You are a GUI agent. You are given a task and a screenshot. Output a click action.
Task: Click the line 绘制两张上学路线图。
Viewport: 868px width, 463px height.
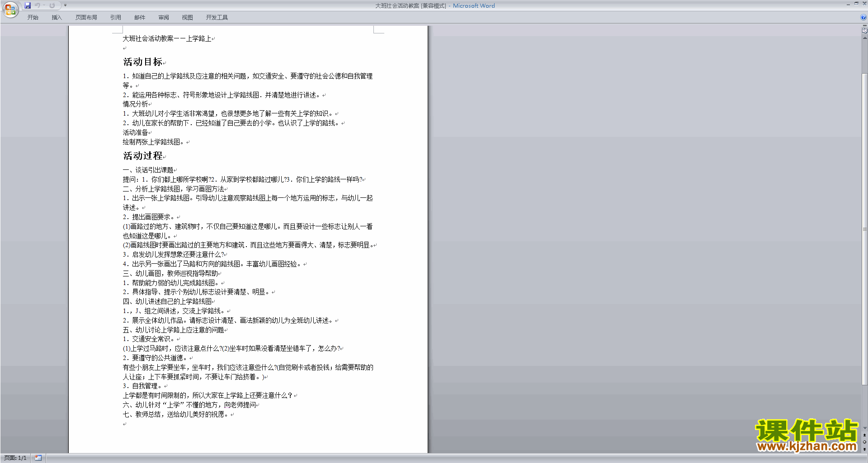click(x=154, y=142)
